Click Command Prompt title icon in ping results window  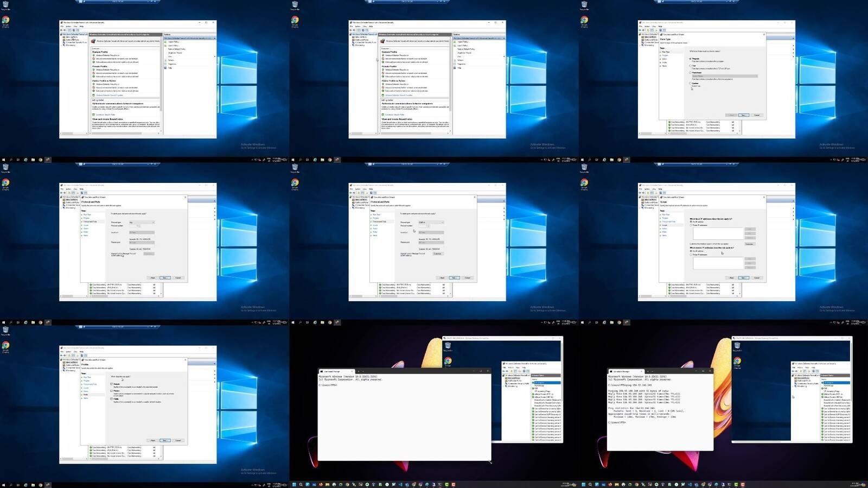point(610,371)
